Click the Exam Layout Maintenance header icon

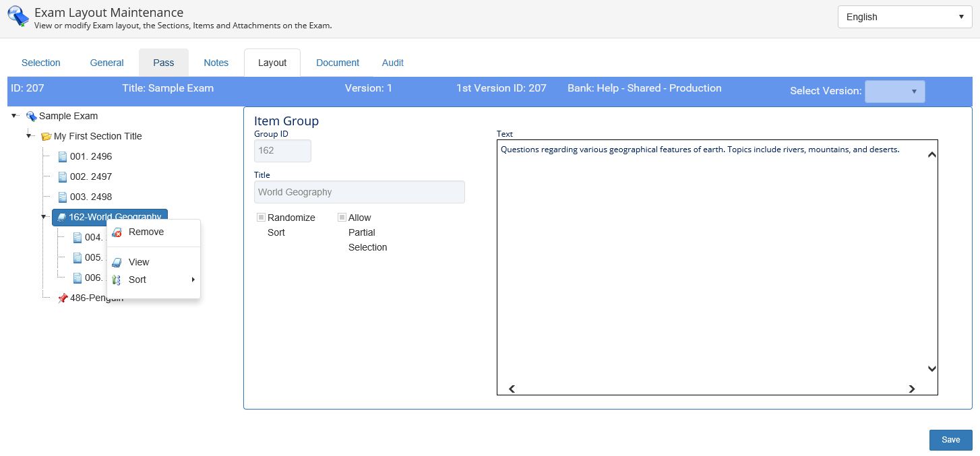pos(18,16)
